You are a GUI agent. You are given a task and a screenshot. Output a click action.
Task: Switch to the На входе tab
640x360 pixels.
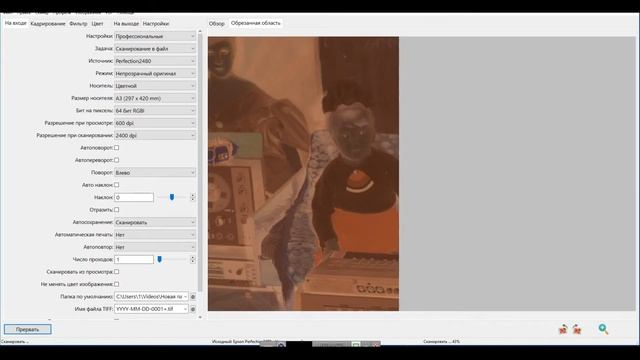[x=16, y=23]
